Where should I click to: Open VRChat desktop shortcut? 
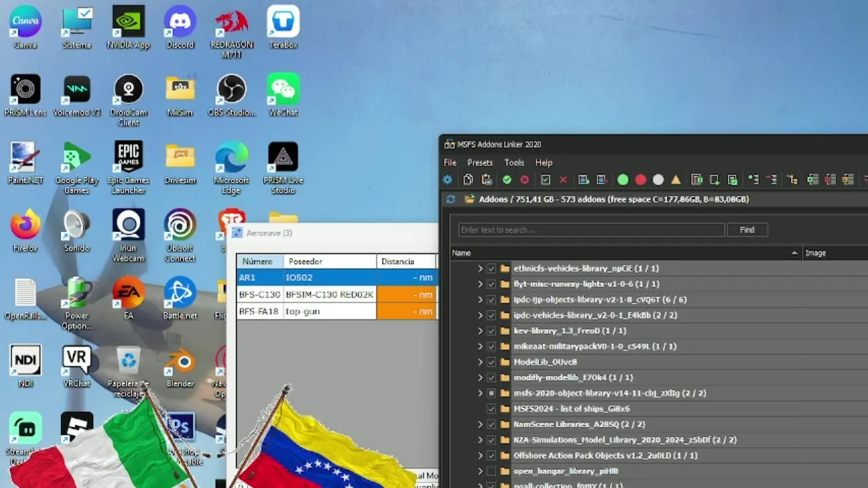77,366
